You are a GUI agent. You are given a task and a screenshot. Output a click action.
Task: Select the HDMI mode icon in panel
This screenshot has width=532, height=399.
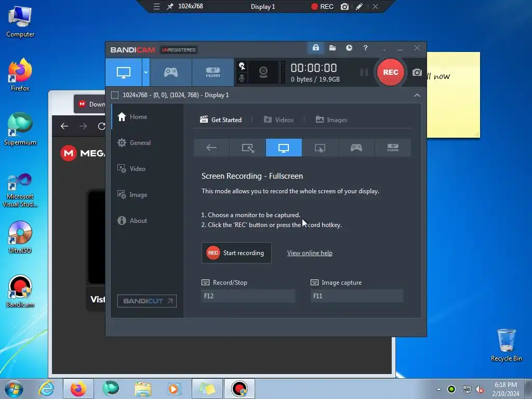coord(393,148)
